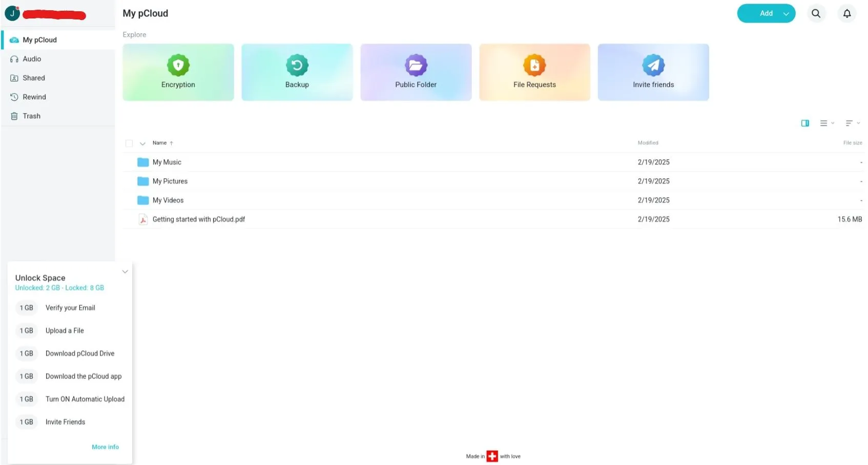Open the list view mode dropdown
This screenshot has width=868, height=465.
(827, 123)
